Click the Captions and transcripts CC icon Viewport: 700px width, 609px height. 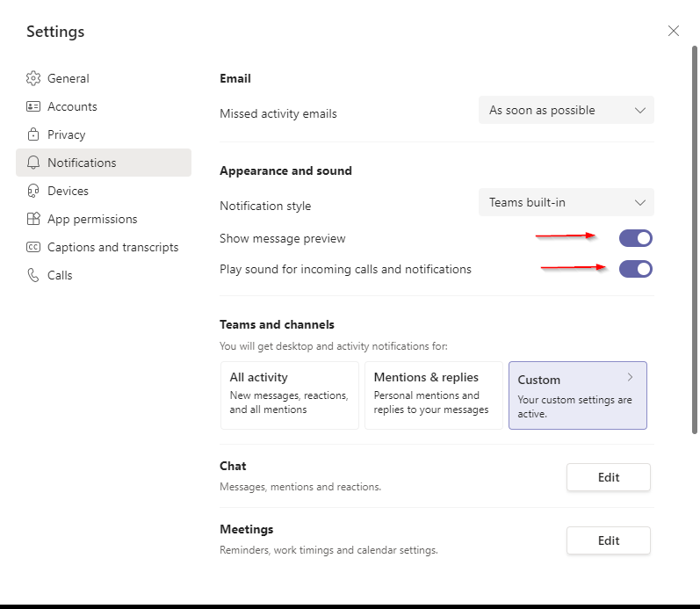(x=33, y=247)
